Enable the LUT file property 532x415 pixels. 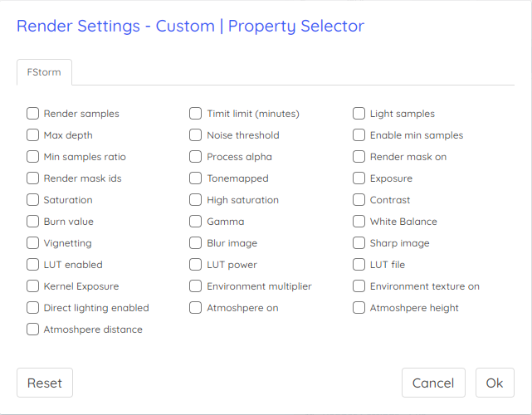[x=359, y=264]
